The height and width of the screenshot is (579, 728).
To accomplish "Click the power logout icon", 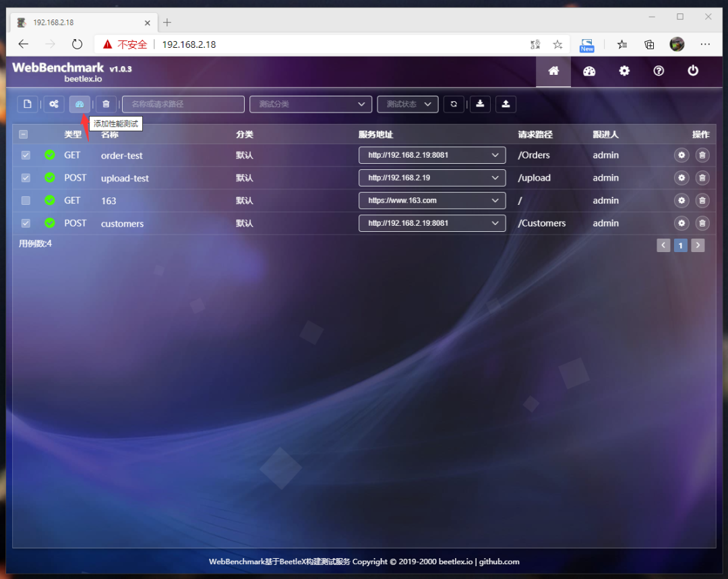I will click(x=693, y=71).
